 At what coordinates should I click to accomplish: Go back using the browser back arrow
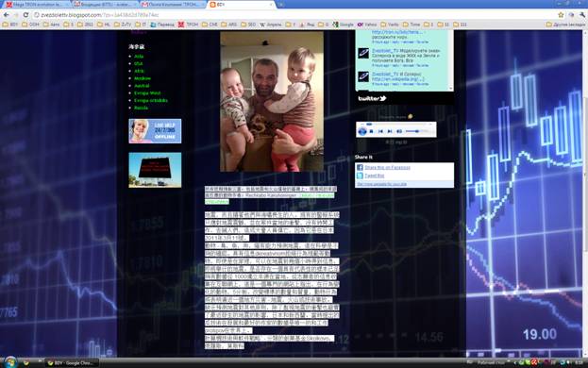click(x=7, y=15)
